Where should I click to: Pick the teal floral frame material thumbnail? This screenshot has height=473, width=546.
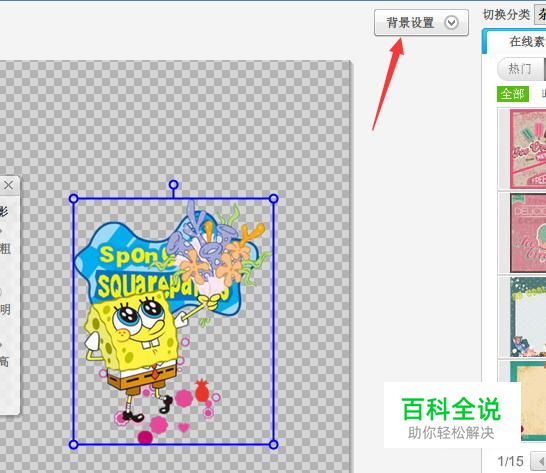(528, 317)
